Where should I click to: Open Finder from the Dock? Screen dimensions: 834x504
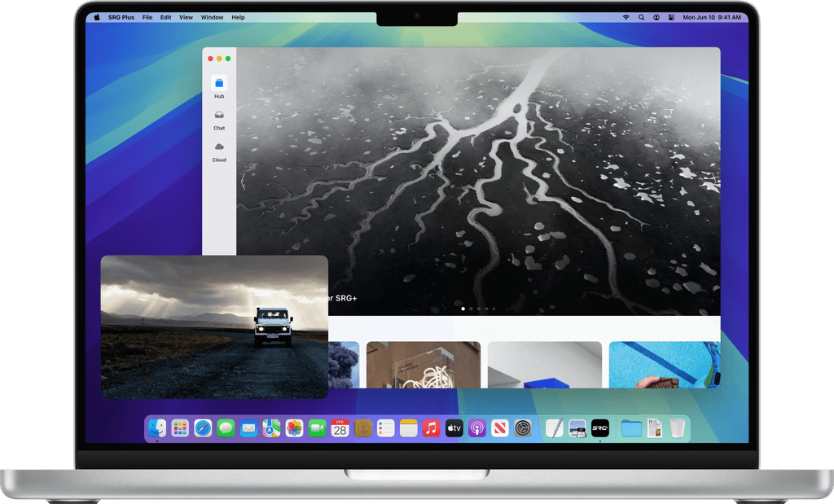157,428
